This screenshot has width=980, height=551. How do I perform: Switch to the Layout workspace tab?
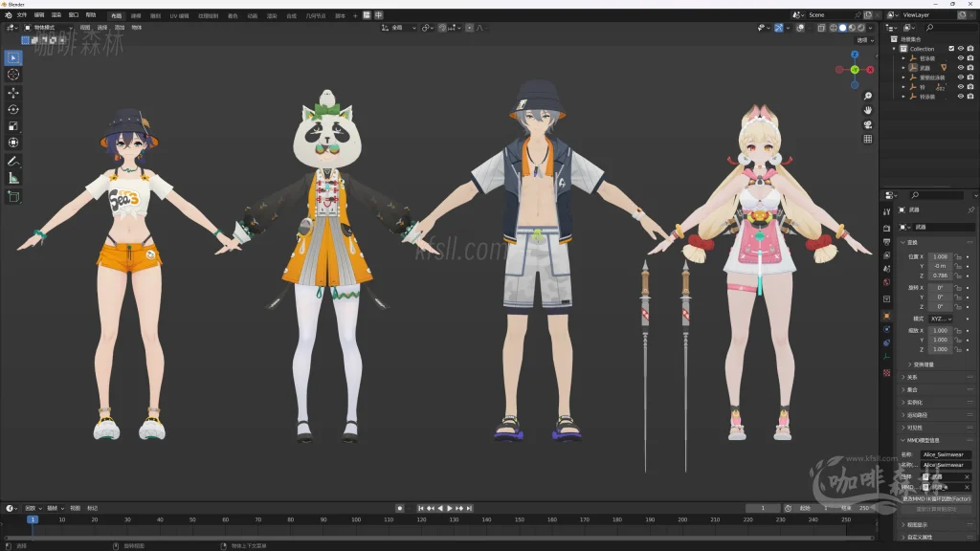[x=116, y=15]
